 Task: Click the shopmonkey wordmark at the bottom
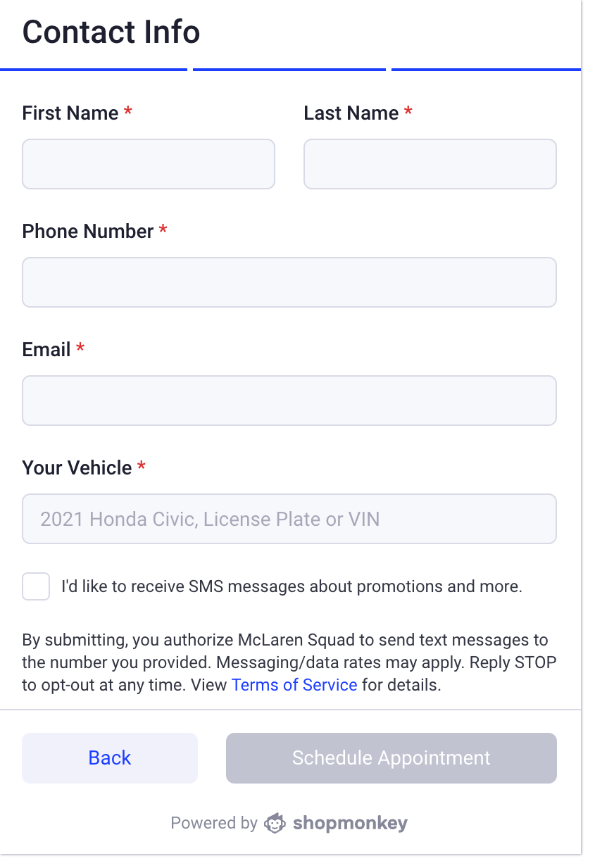click(x=351, y=822)
